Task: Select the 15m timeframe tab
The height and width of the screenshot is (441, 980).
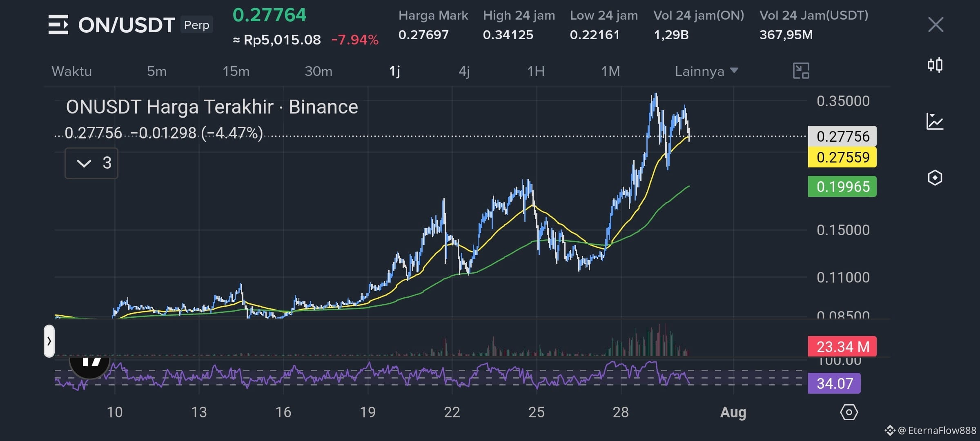Action: tap(236, 71)
